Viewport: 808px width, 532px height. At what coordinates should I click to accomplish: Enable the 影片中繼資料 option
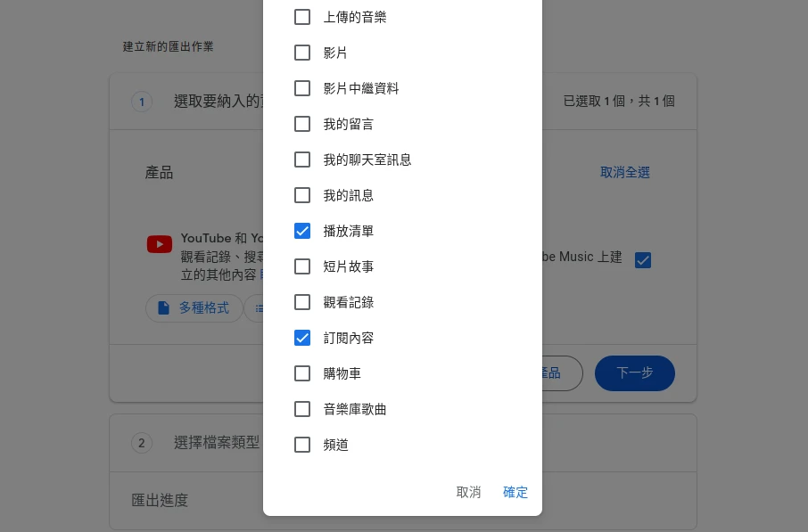click(302, 88)
